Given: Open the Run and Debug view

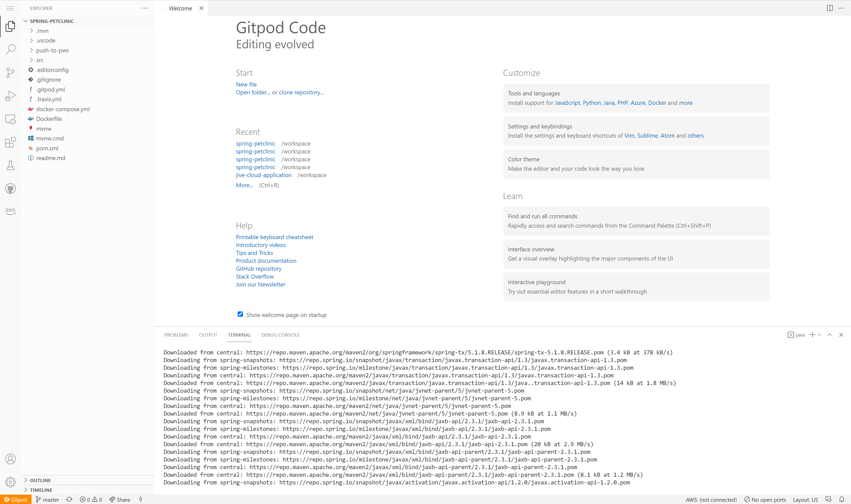Looking at the screenshot, I should coord(10,96).
